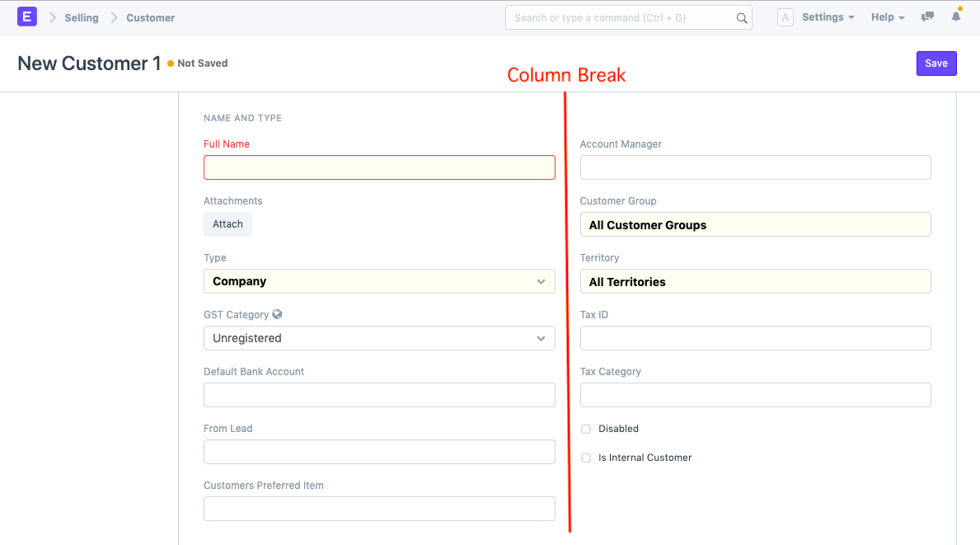
Task: Click the Save button
Action: point(936,63)
